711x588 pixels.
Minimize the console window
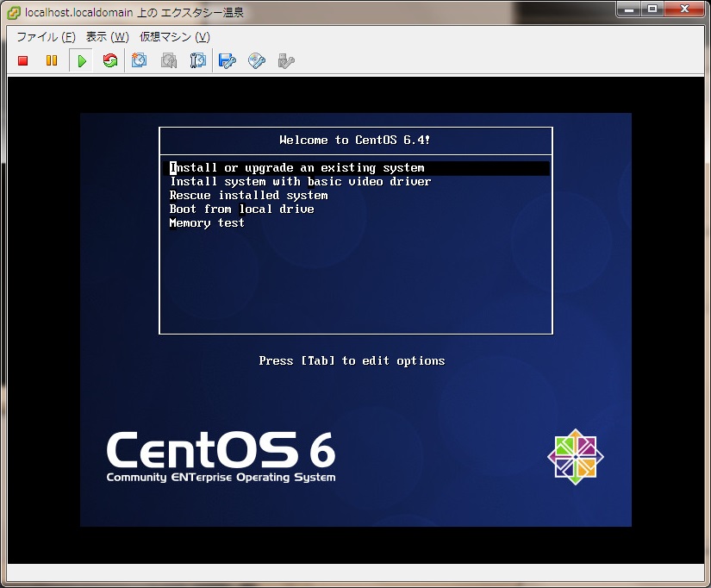[x=629, y=9]
